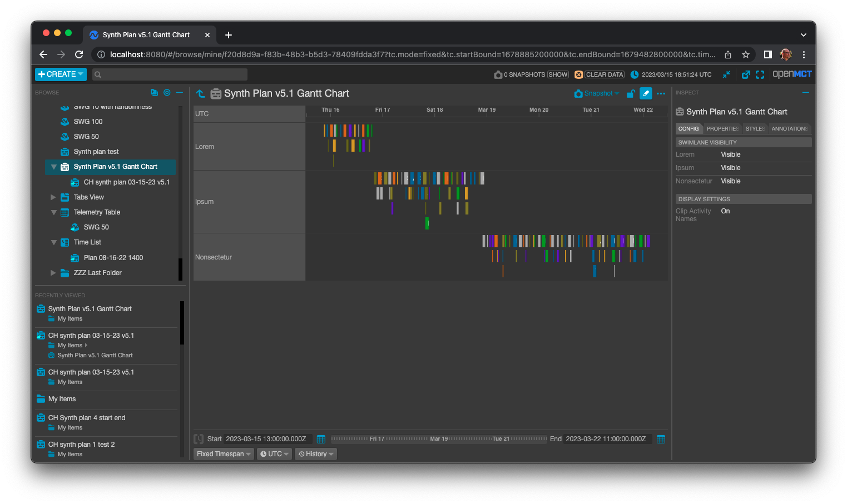Collapse the Inspect pane
This screenshot has height=504, width=847.
[x=805, y=93]
